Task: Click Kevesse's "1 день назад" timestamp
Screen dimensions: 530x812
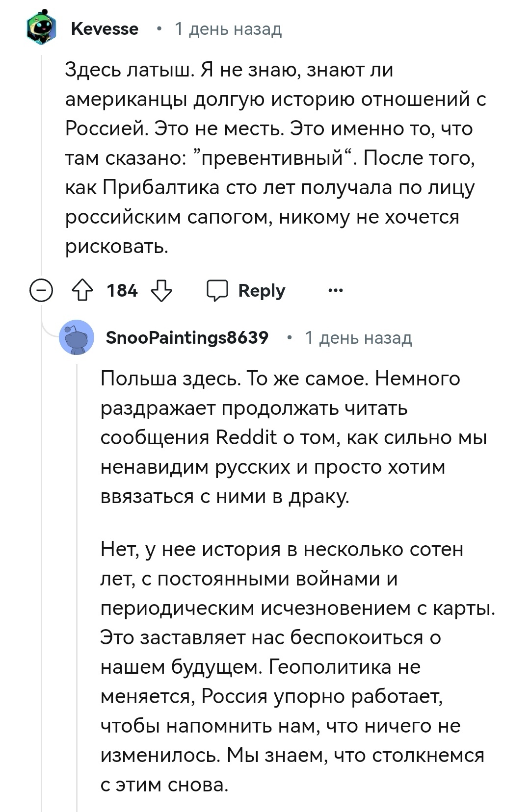Action: pos(228,29)
